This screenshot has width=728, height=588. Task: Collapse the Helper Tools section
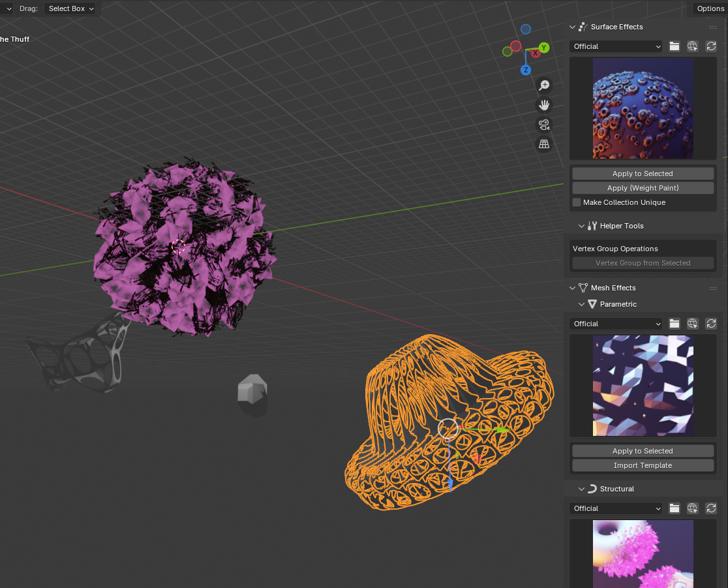[x=581, y=226]
